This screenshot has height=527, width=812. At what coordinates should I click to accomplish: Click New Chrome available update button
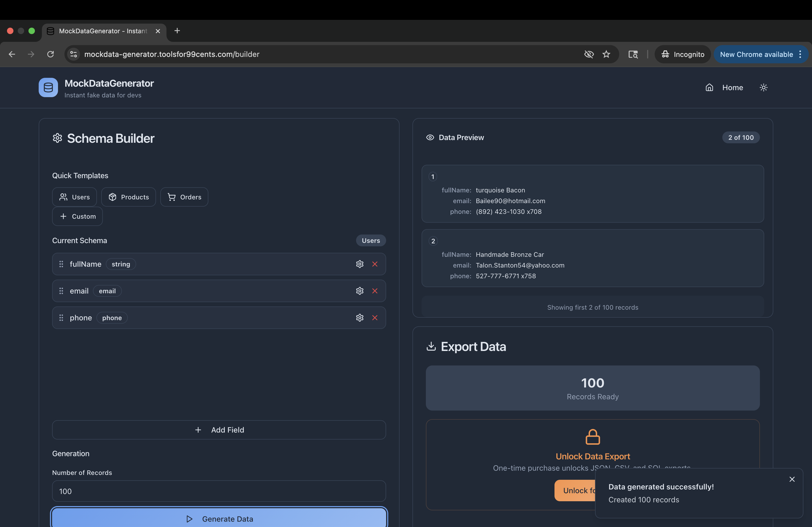click(x=756, y=54)
